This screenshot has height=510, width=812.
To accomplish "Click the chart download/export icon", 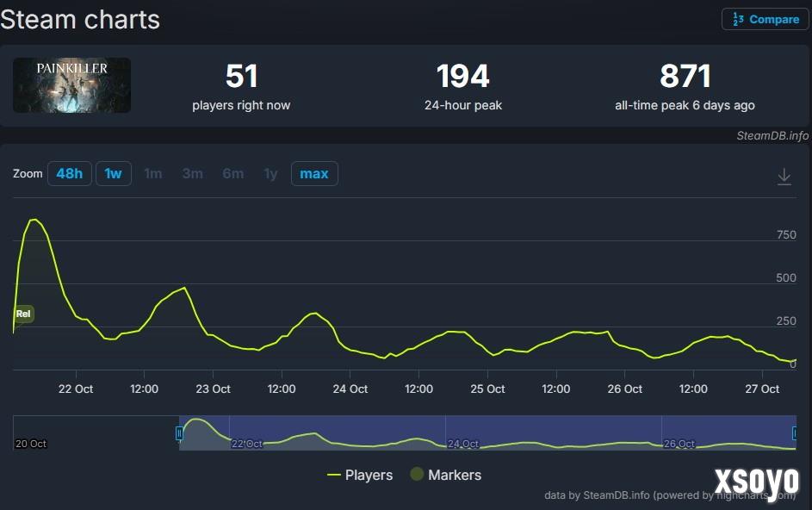I will [x=784, y=175].
